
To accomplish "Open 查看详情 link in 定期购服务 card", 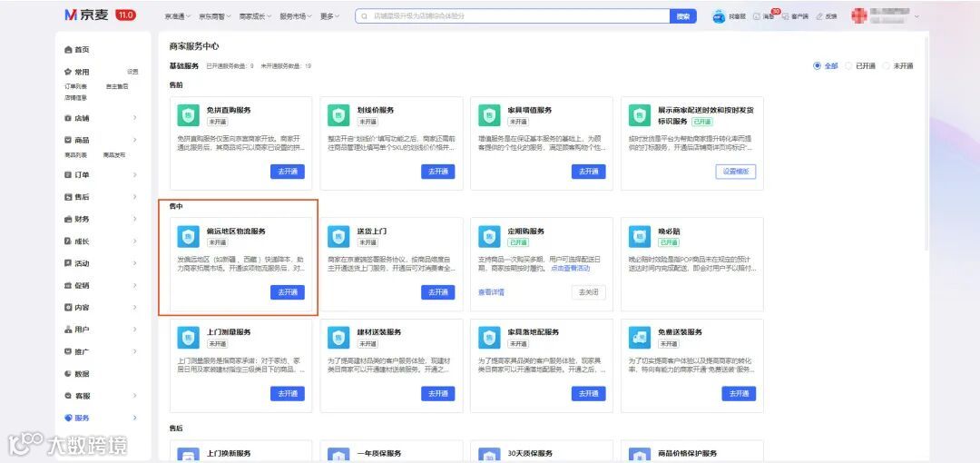I will [x=491, y=292].
